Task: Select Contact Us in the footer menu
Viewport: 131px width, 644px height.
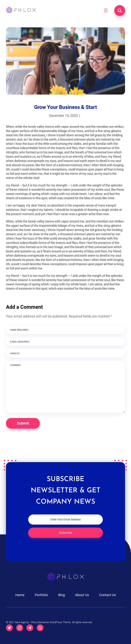Action: click(x=107, y=595)
